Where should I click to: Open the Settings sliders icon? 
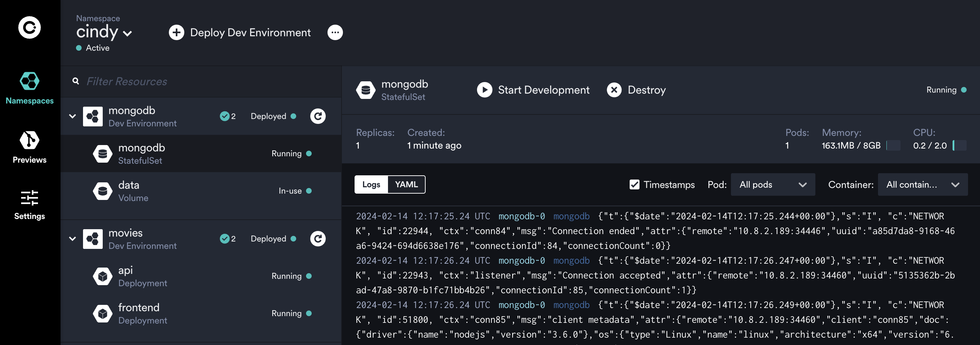[x=29, y=198]
